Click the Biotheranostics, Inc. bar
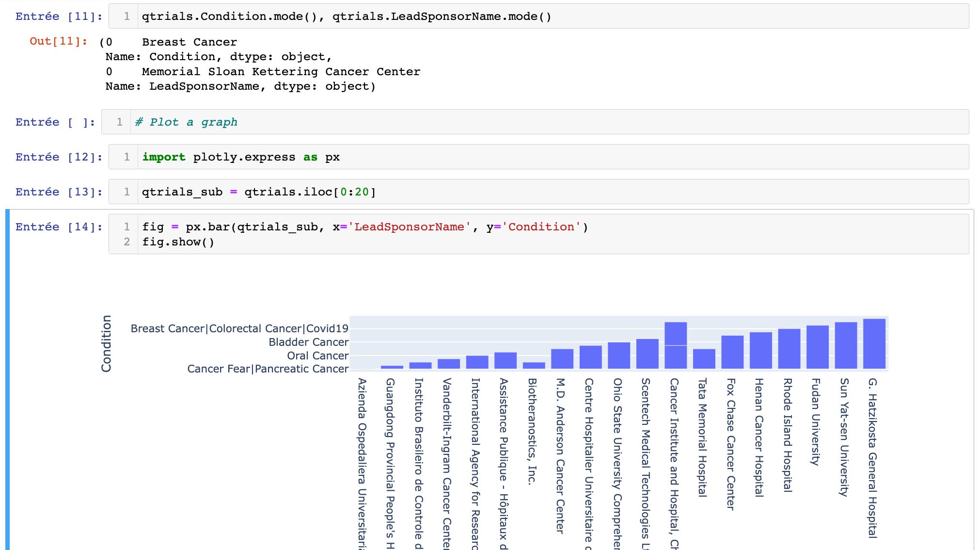This screenshot has width=980, height=550. point(534,366)
